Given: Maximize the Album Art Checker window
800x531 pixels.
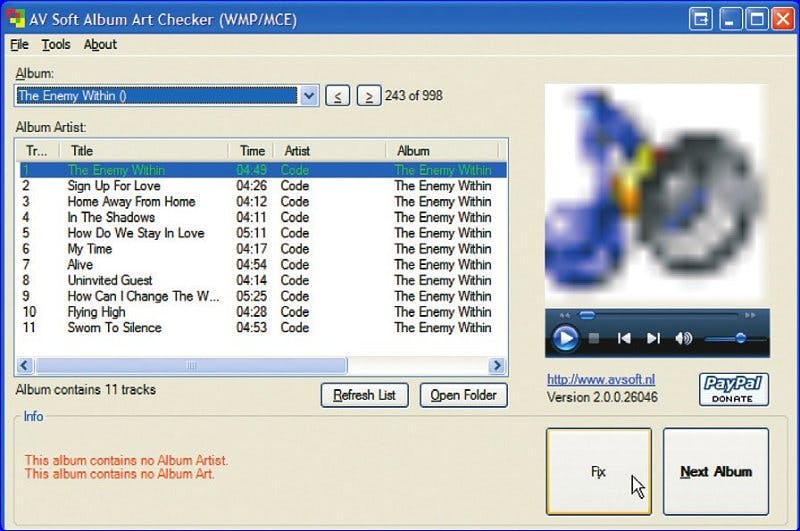Looking at the screenshot, I should (x=757, y=20).
